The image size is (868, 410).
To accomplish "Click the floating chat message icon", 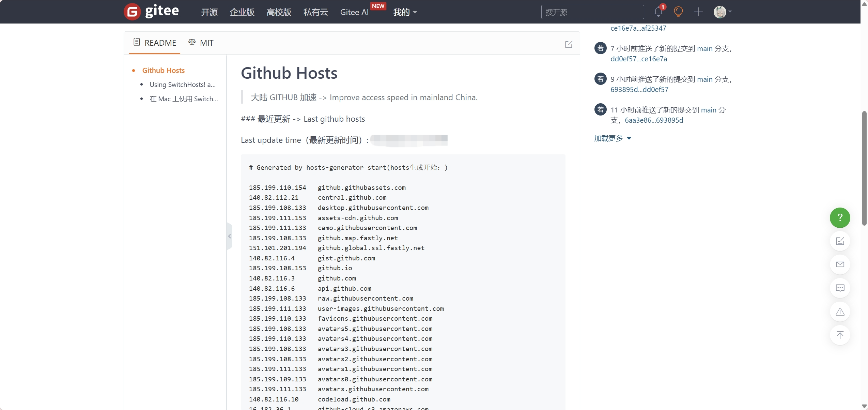I will 840,288.
